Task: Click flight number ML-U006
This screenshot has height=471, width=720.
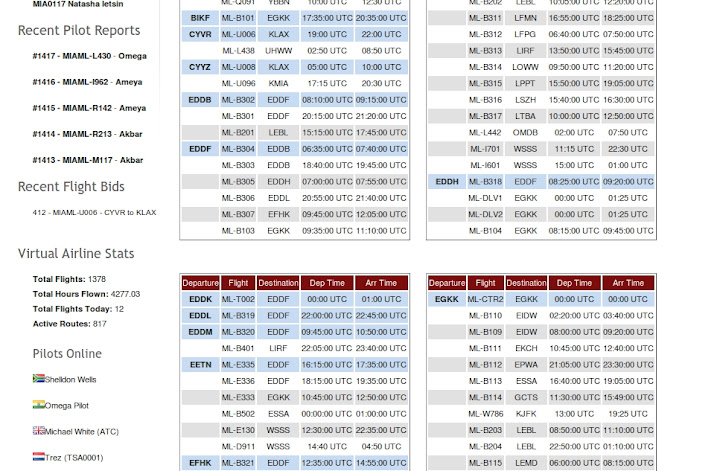Action: point(238,34)
